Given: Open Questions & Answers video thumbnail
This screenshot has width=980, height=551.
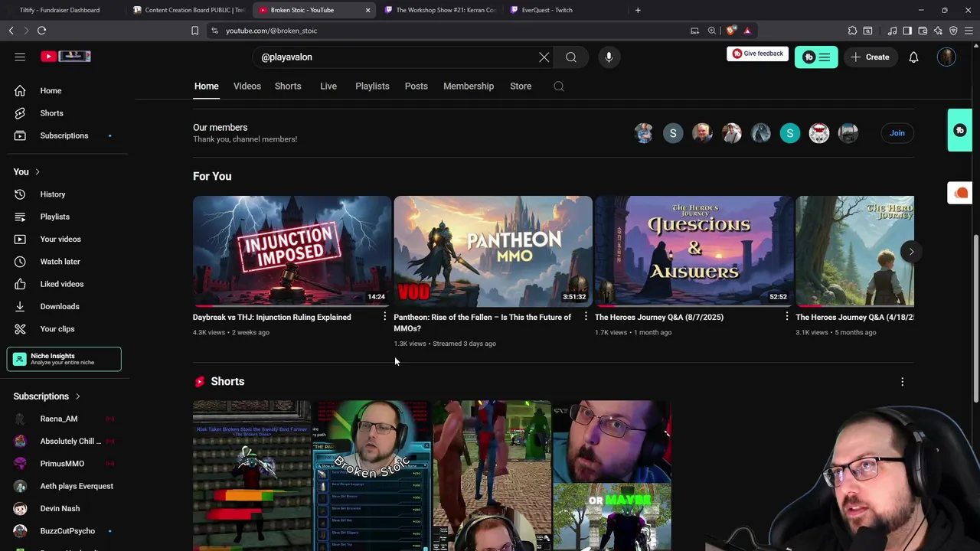Looking at the screenshot, I should click(694, 251).
